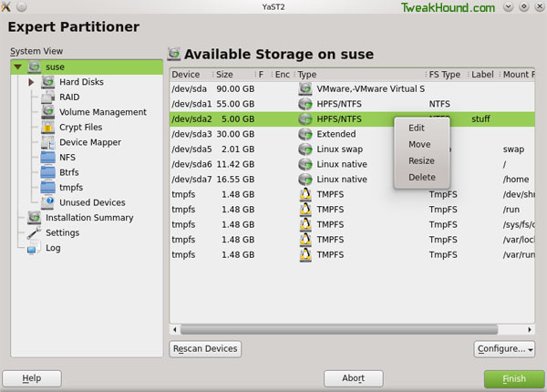The width and height of the screenshot is (547, 392).
Task: Click the partition icon in /dev/sda2 row
Action: point(305,119)
